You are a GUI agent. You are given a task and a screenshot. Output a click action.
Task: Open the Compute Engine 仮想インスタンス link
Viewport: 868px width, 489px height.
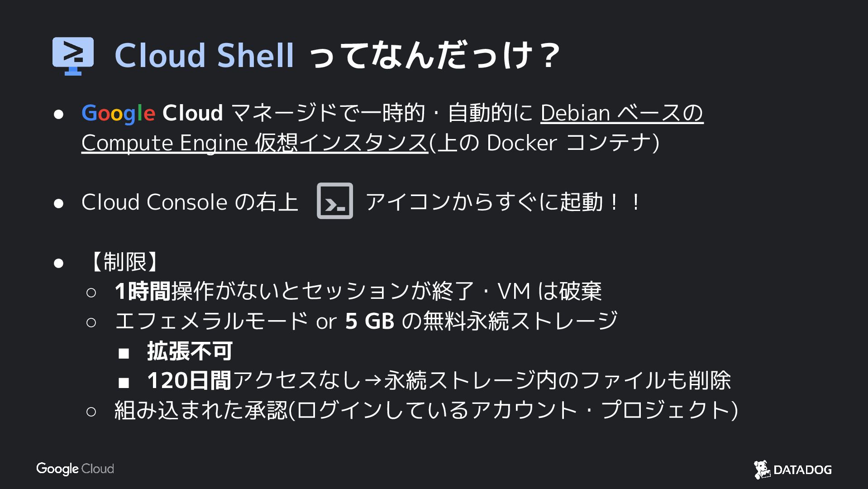(x=254, y=143)
